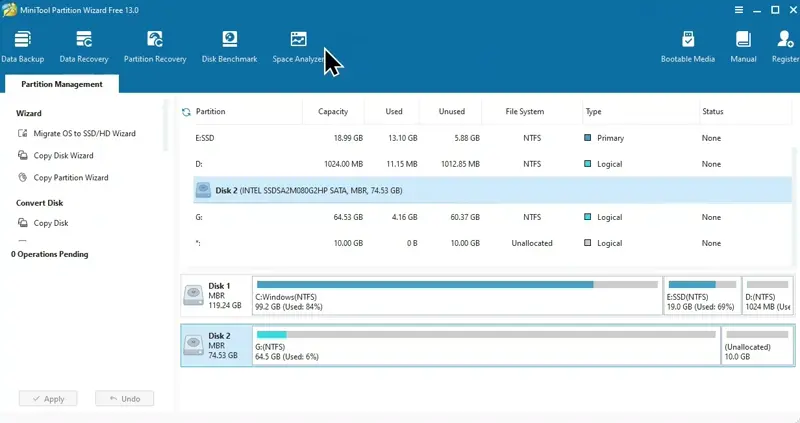Screen dimensions: 800x423
Task: Click the Wizard section heading
Action: (29, 113)
